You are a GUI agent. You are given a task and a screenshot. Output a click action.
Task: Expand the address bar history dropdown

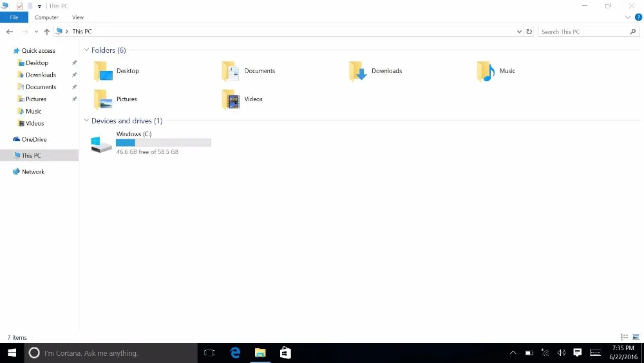tap(519, 32)
